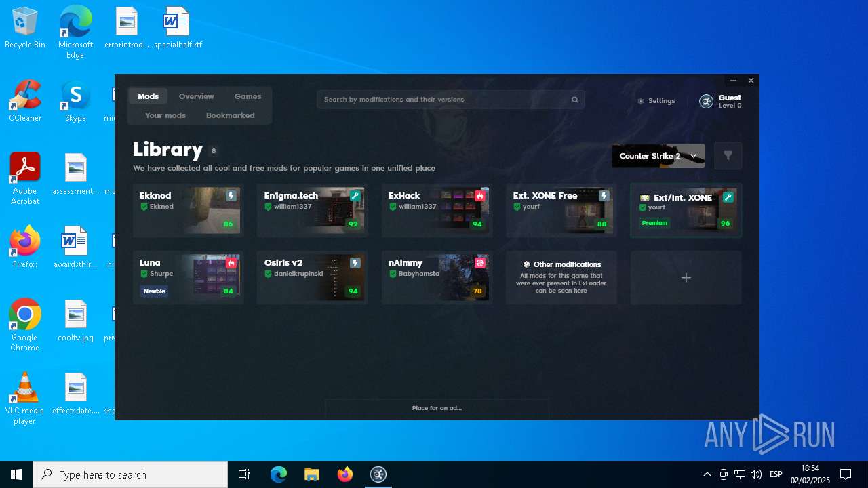The width and height of the screenshot is (868, 488).
Task: Open the filter funnel button
Action: click(728, 156)
